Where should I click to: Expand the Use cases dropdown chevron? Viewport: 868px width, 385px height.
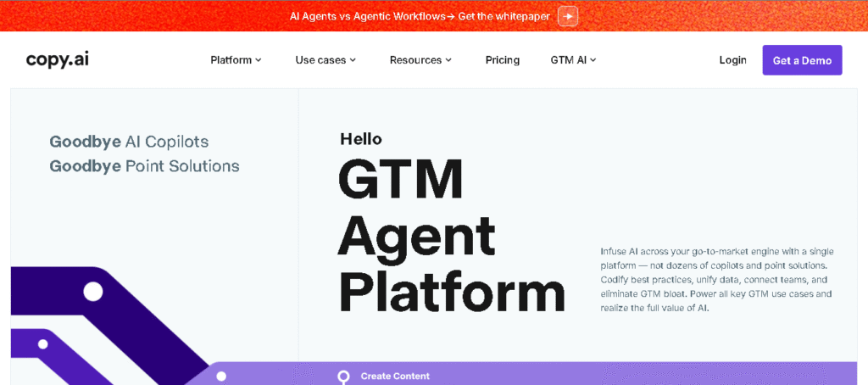(x=353, y=60)
